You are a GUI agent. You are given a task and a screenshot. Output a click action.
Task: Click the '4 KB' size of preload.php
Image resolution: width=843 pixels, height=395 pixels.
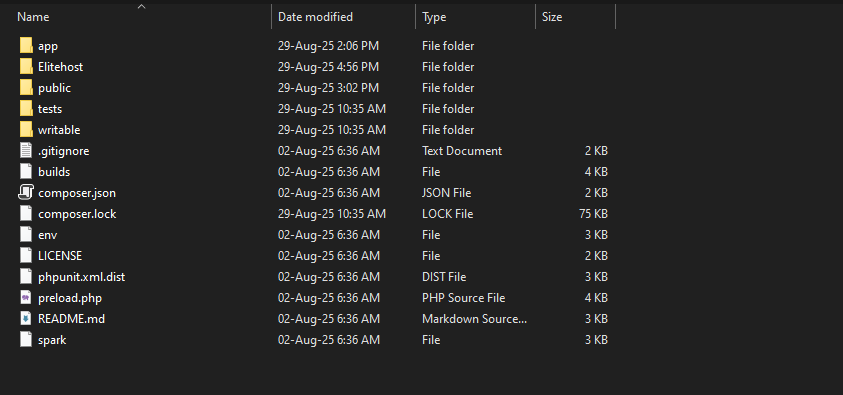[x=596, y=298]
